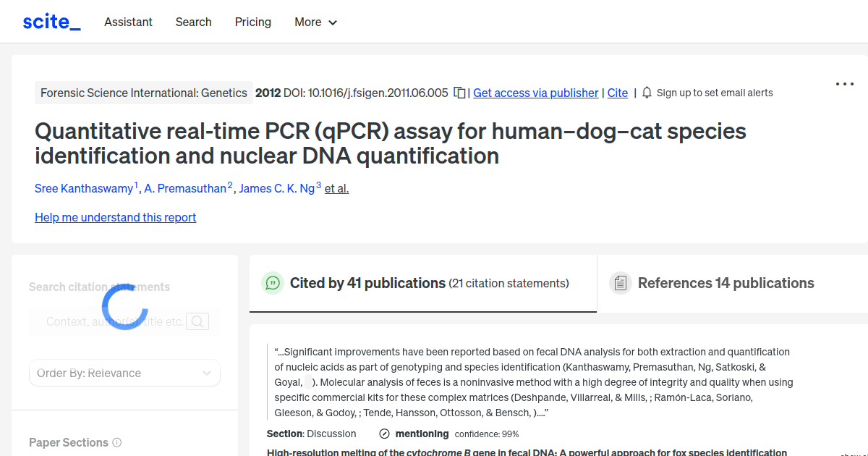Open the Assistant page
Screen dimensions: 868x456
click(128, 22)
